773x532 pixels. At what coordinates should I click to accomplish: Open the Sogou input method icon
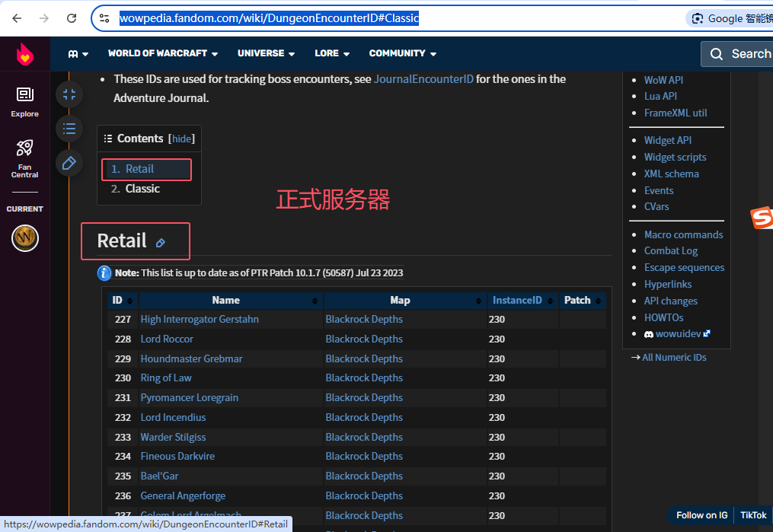[761, 218]
